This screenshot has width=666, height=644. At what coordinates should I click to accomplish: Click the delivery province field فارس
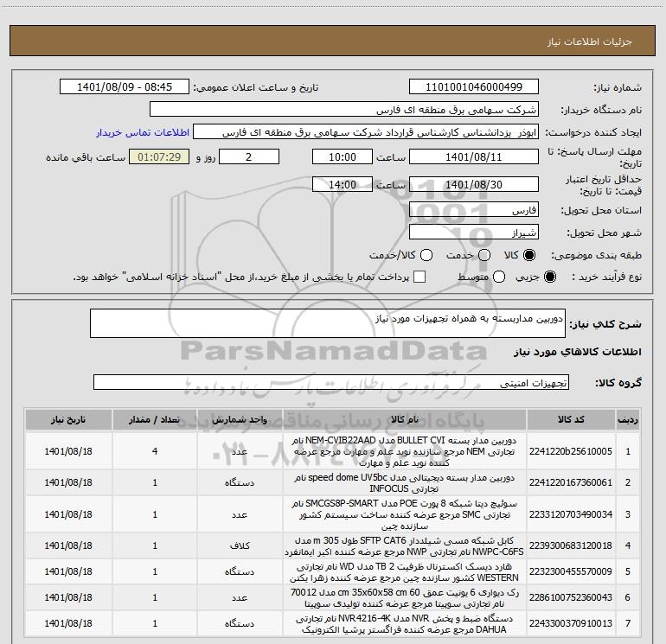click(x=474, y=210)
